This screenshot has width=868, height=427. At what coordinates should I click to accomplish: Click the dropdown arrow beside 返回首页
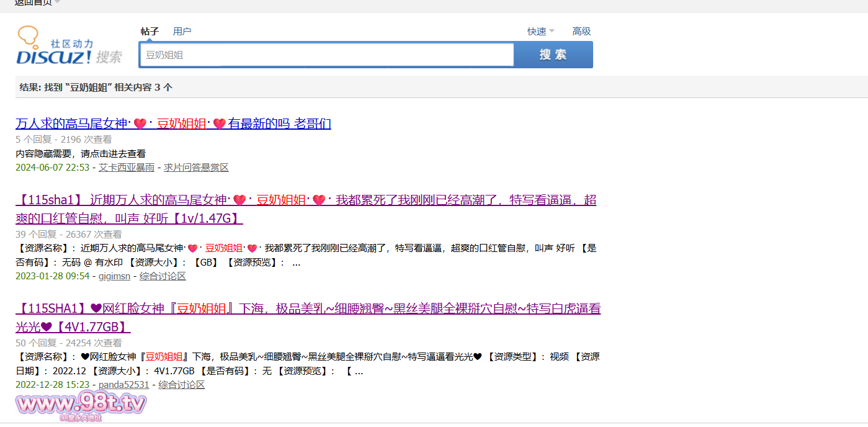point(57,2)
